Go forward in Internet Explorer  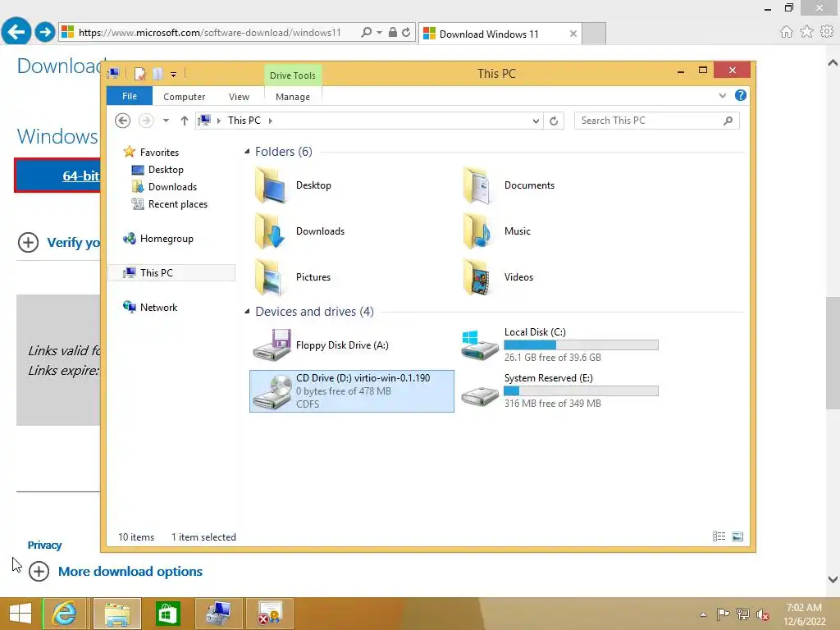point(45,32)
